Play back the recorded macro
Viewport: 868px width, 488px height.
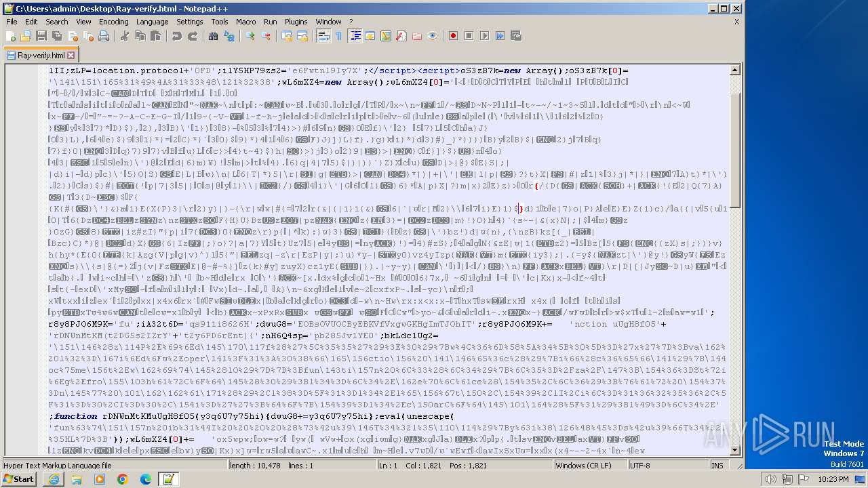484,36
